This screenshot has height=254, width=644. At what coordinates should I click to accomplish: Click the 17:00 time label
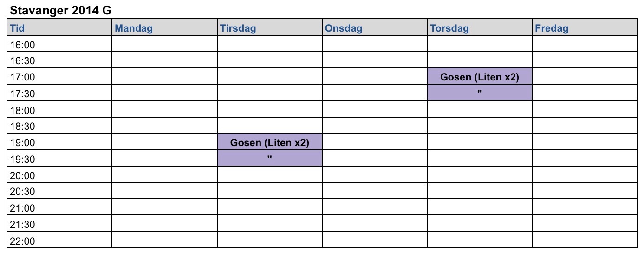point(22,77)
